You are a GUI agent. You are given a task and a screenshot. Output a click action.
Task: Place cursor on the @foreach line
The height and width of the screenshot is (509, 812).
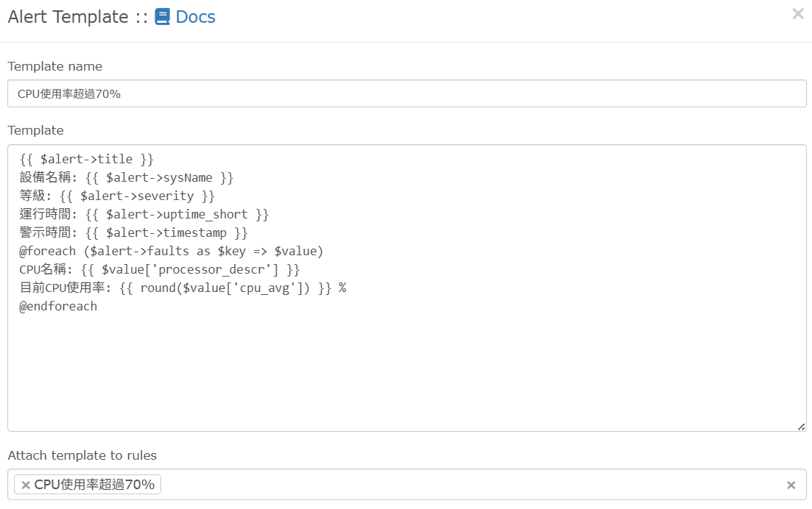pyautogui.click(x=172, y=251)
